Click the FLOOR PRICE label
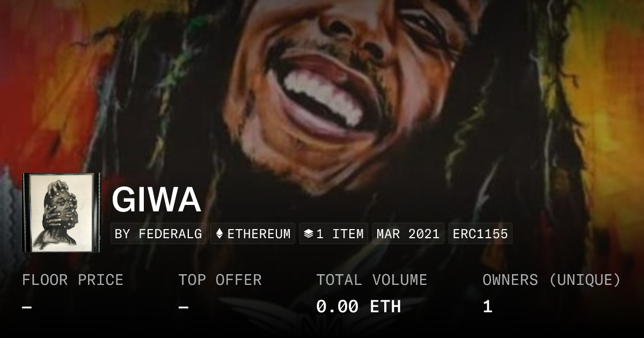Viewport: 644px width, 338px height. [x=73, y=280]
